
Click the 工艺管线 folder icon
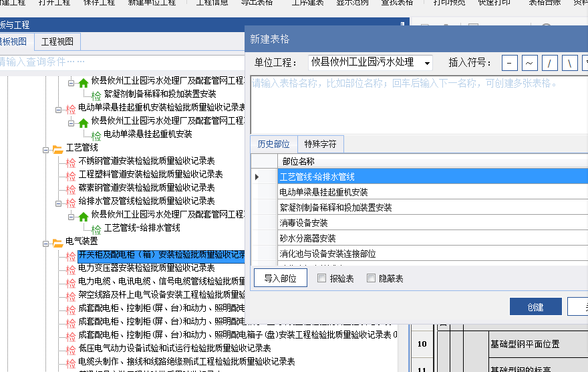click(57, 148)
